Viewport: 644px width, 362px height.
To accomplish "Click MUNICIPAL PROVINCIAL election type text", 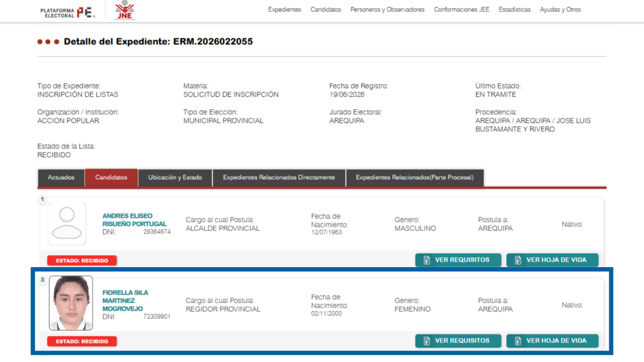I will click(x=223, y=121).
